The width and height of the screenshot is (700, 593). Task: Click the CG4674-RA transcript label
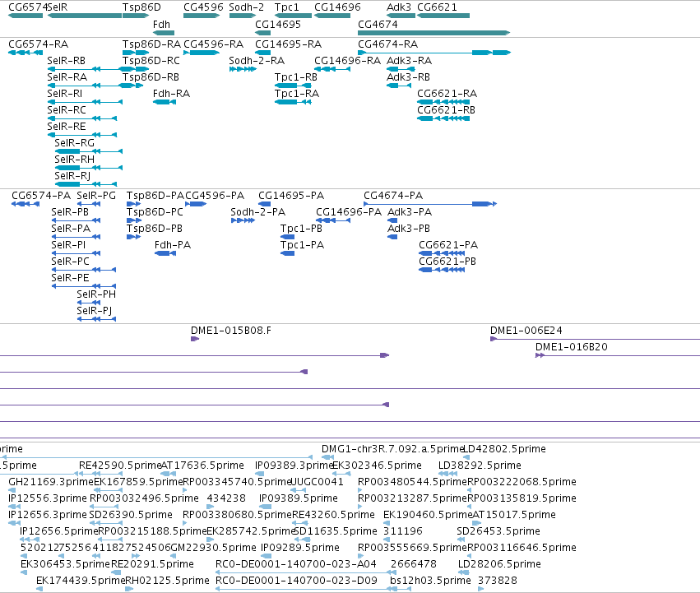tap(388, 44)
